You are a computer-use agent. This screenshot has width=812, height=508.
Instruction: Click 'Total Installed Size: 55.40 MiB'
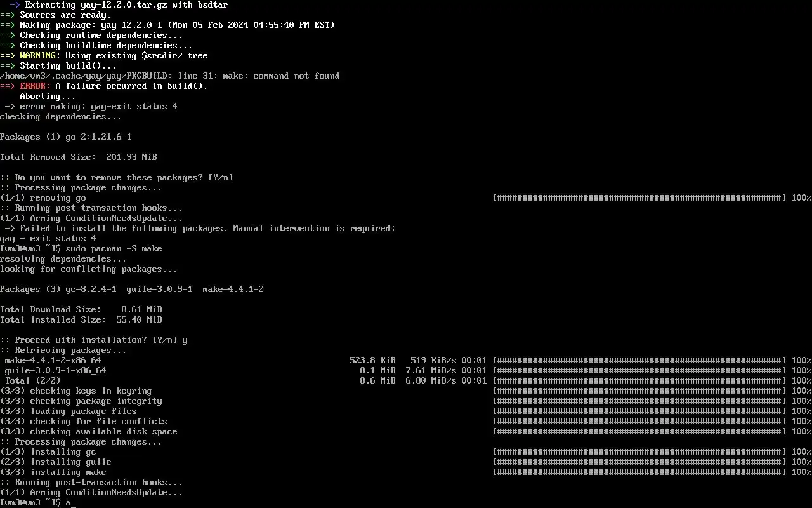81,319
